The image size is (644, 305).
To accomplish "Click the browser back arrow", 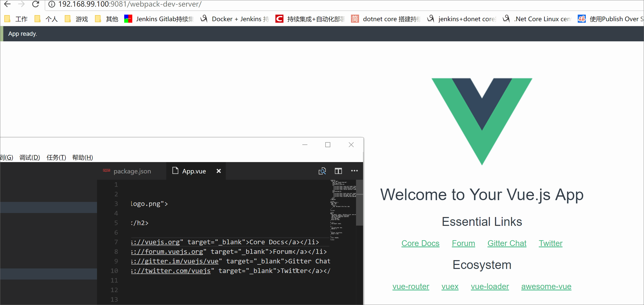I will pos(8,4).
